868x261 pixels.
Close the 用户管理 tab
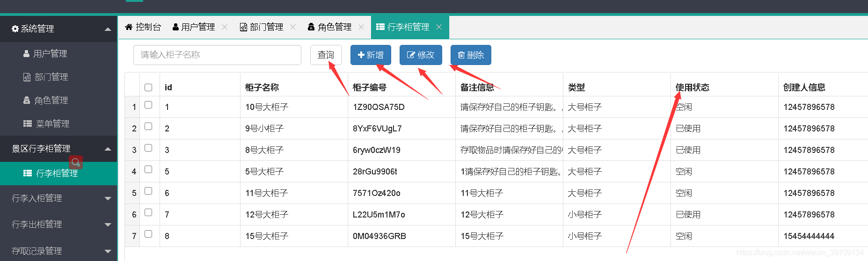[225, 27]
